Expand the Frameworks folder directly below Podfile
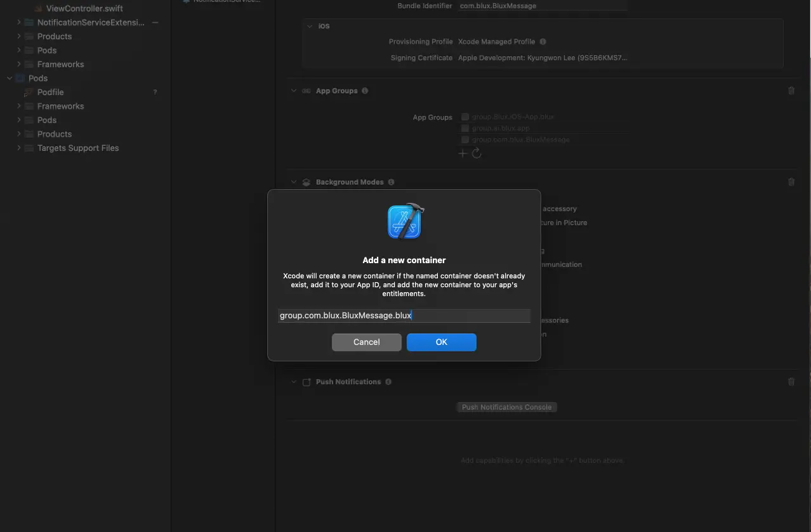 pos(19,106)
